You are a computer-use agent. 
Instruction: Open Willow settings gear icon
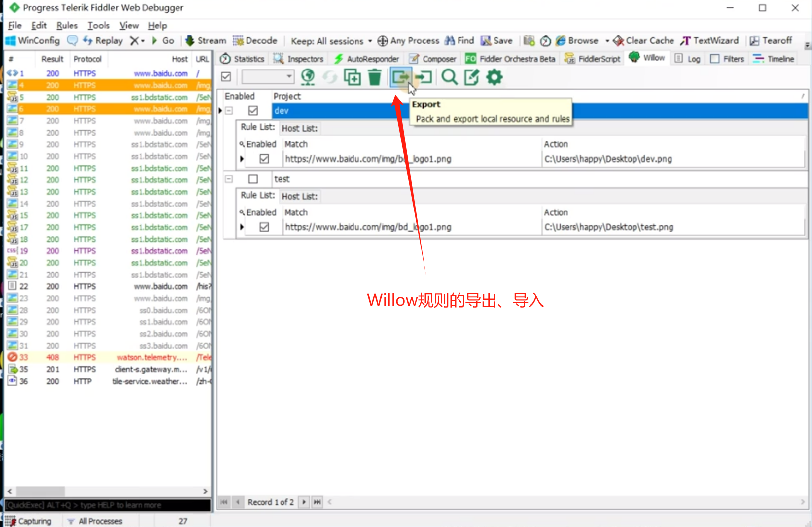pos(494,77)
